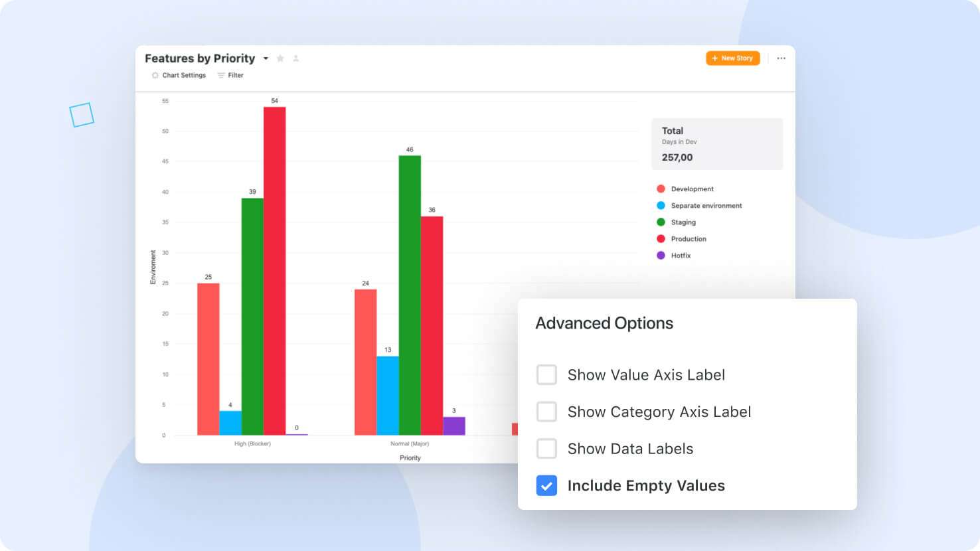Viewport: 980px width, 551px height.
Task: Enable Show Data Labels checkbox
Action: point(546,449)
